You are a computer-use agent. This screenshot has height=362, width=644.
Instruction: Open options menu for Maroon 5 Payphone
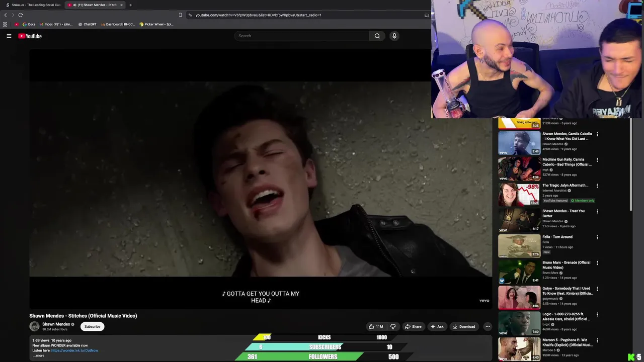point(597,340)
